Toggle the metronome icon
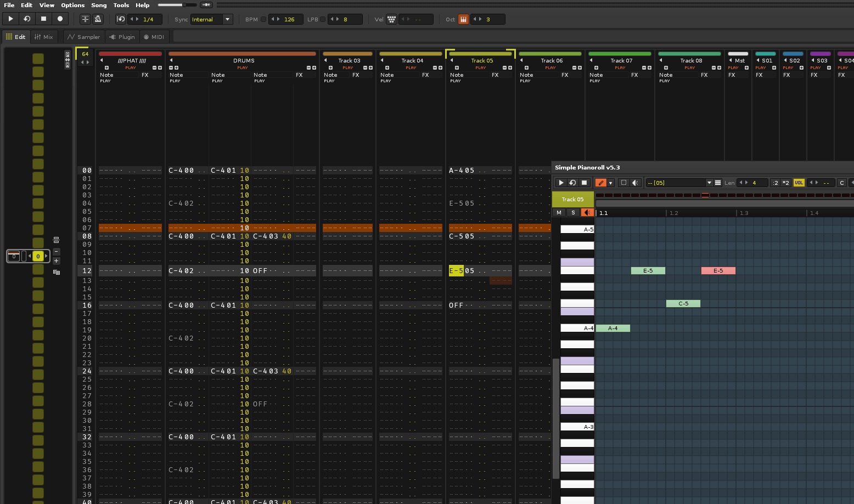The height and width of the screenshot is (504, 854). [x=98, y=19]
